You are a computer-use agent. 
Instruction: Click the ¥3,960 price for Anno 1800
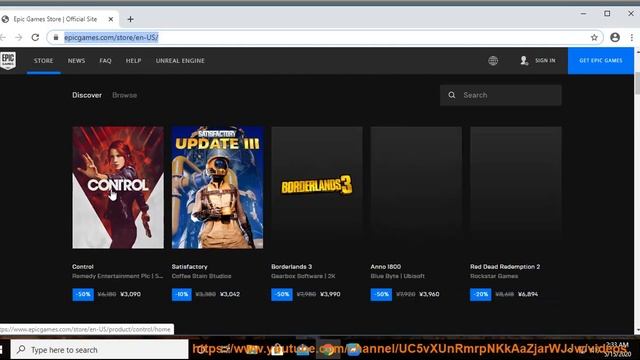(429, 294)
